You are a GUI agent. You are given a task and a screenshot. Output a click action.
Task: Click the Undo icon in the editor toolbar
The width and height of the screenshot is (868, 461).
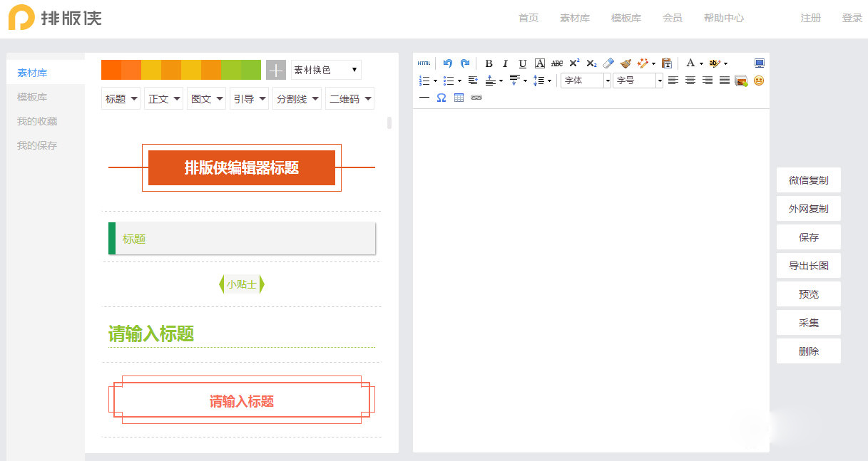click(x=448, y=63)
